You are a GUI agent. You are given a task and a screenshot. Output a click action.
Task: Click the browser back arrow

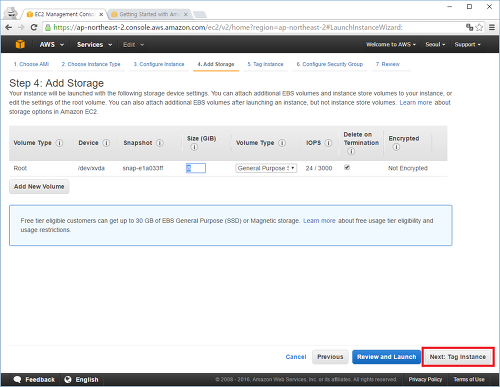click(x=9, y=27)
